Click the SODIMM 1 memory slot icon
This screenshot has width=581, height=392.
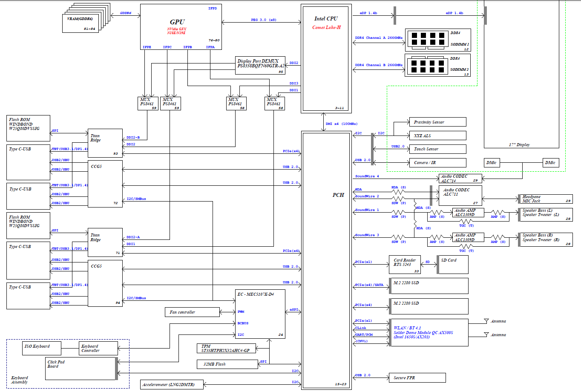click(x=427, y=39)
